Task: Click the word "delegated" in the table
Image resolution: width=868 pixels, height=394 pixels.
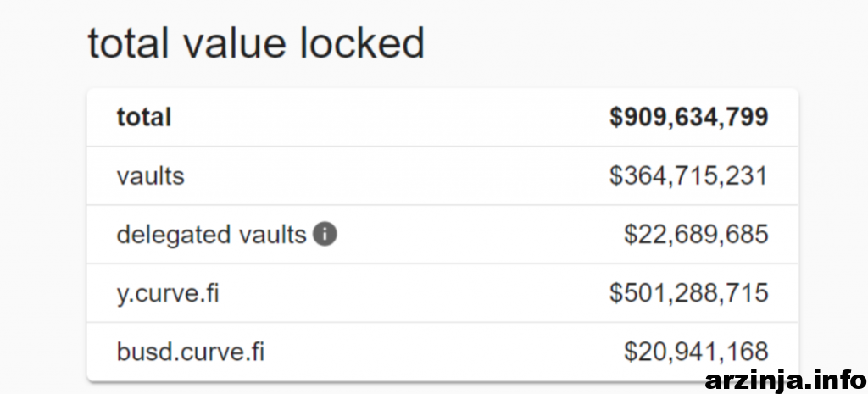Action: click(x=168, y=235)
